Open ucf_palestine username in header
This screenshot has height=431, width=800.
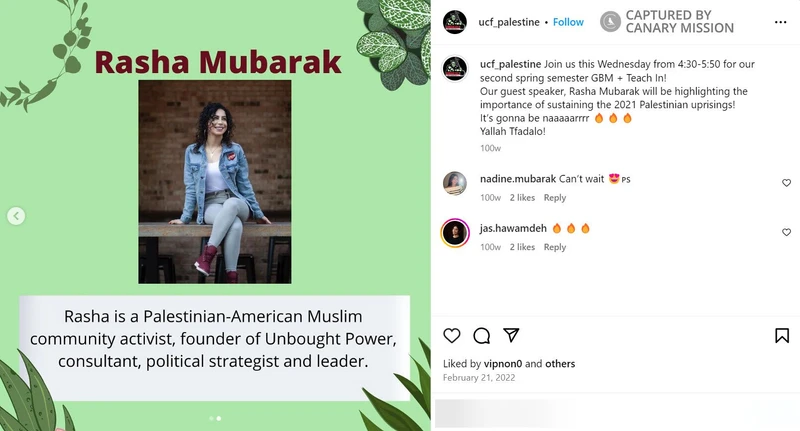509,22
